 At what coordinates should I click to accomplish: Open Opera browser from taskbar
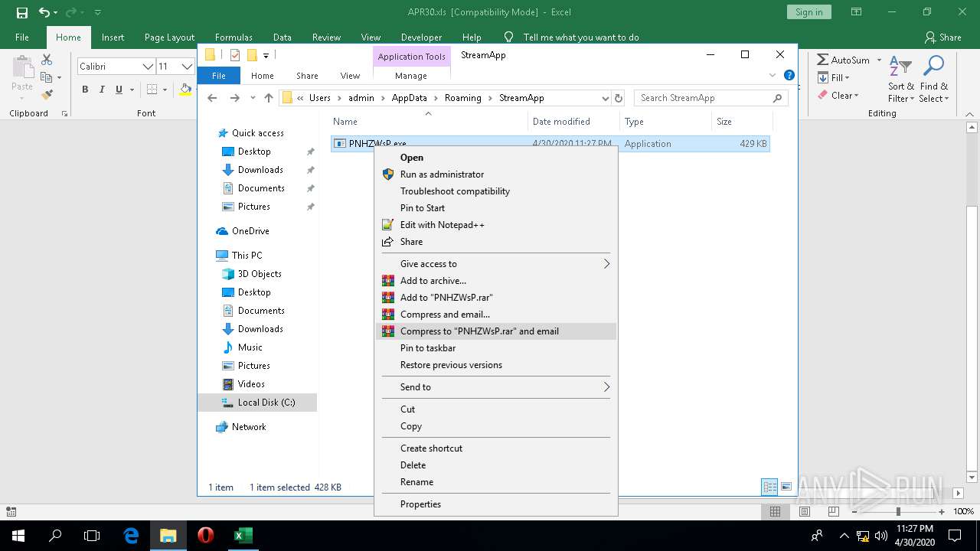(205, 535)
